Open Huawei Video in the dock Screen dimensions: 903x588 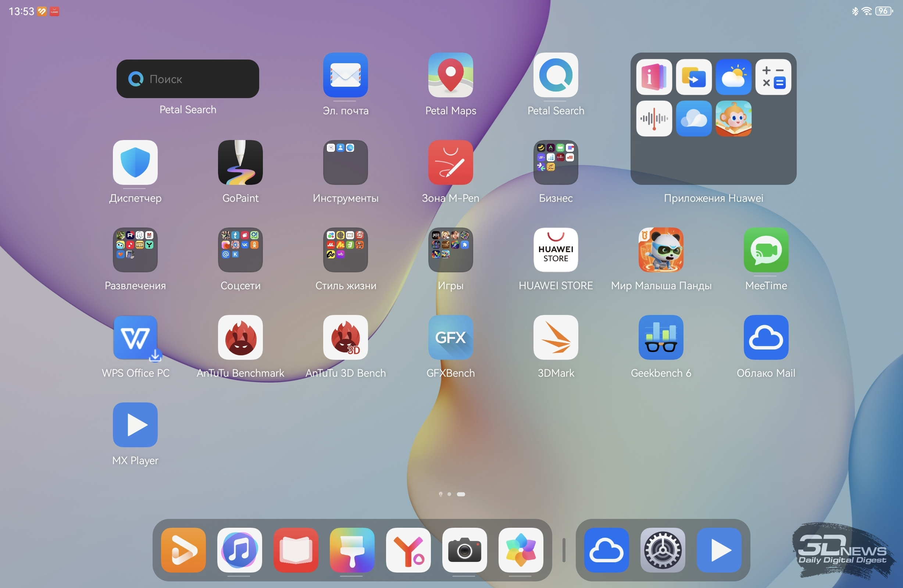coord(183,550)
